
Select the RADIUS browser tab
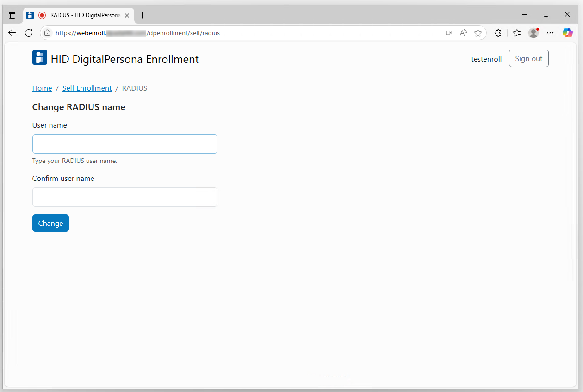click(x=83, y=15)
